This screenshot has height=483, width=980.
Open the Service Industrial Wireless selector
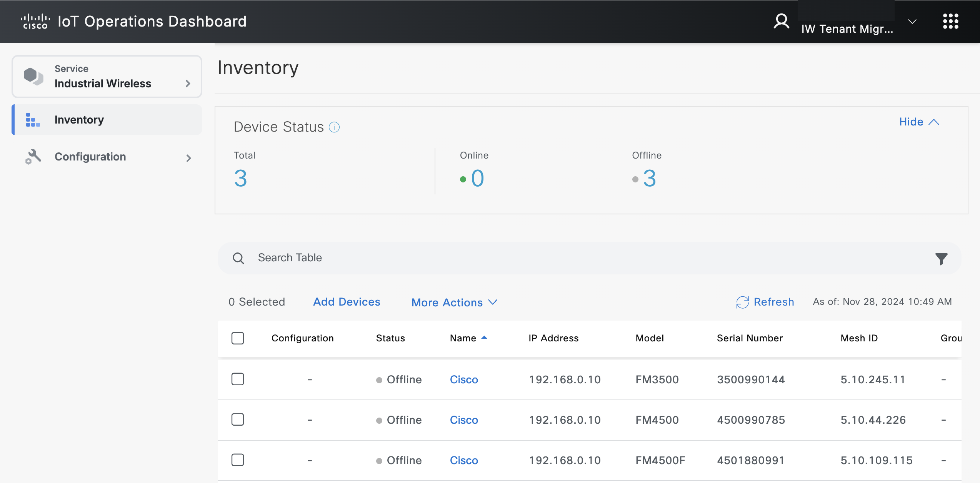point(107,76)
